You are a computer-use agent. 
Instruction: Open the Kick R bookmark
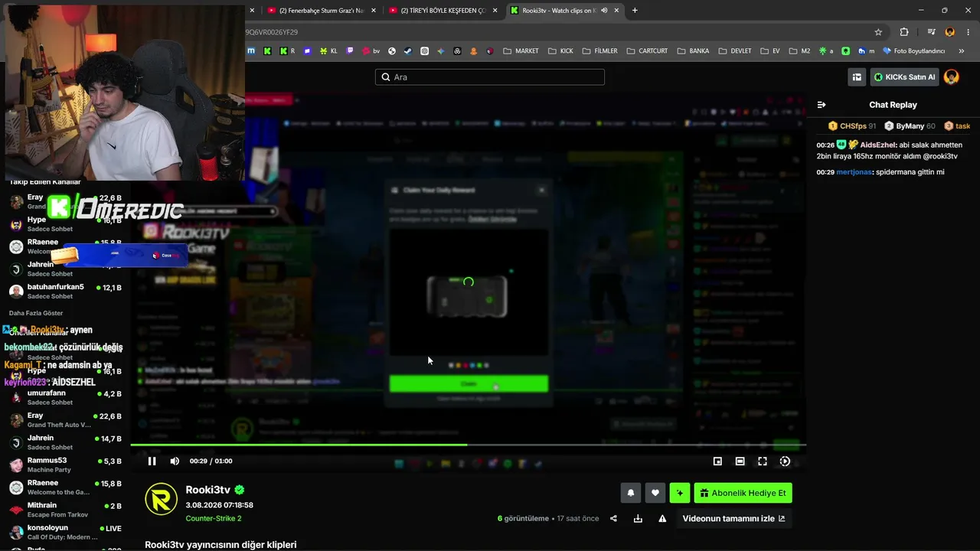(287, 51)
